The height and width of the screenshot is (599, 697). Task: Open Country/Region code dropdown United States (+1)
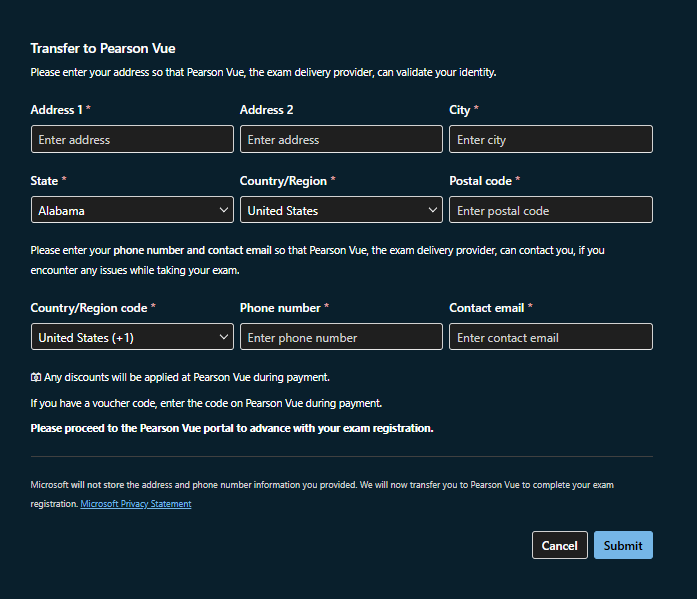point(132,337)
